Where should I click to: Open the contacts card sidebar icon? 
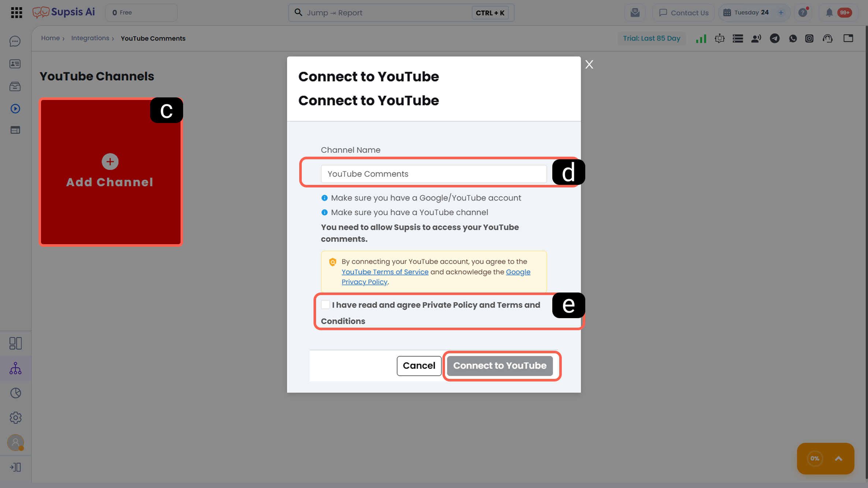15,64
